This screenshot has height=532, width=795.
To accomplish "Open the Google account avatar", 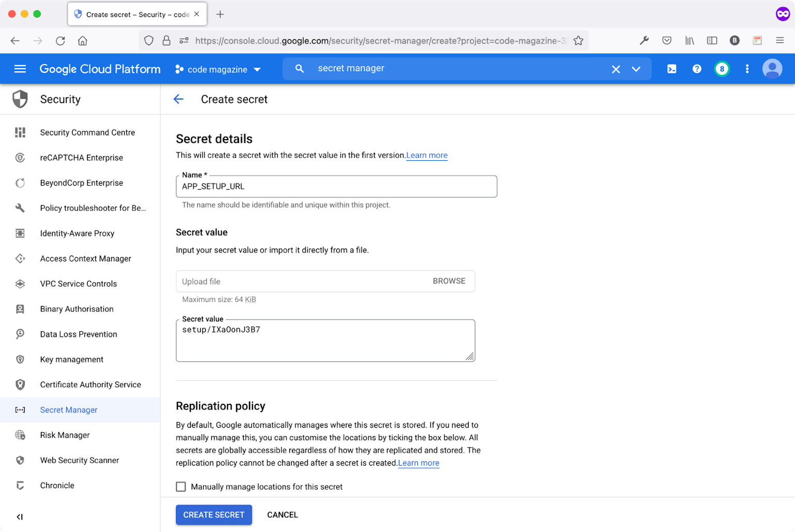I will [772, 68].
